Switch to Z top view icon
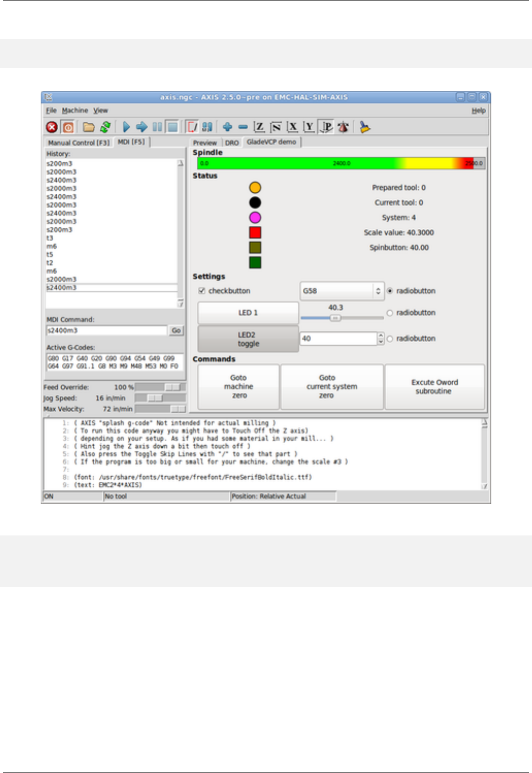Viewport: 532px width, 773px height. (260, 127)
